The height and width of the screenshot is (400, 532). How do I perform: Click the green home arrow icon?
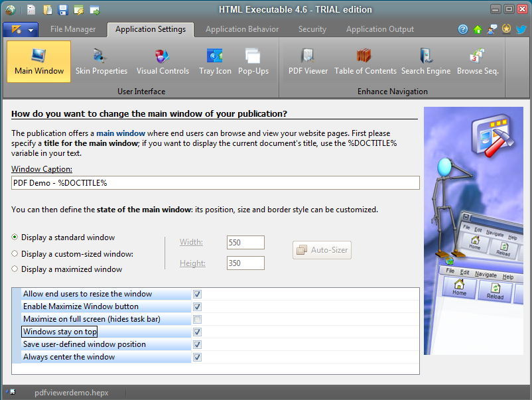(x=478, y=29)
